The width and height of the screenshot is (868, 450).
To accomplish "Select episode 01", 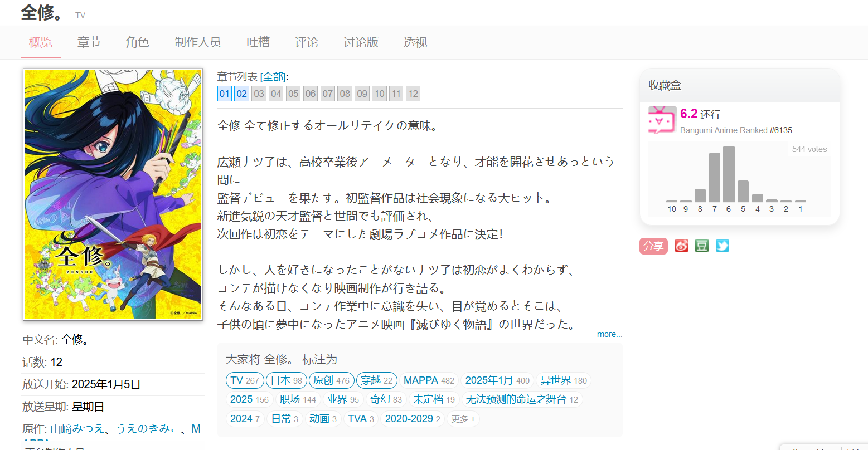I will tap(225, 94).
